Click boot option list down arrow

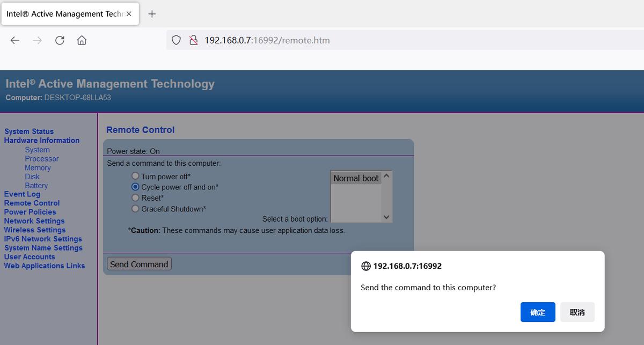[x=386, y=217]
